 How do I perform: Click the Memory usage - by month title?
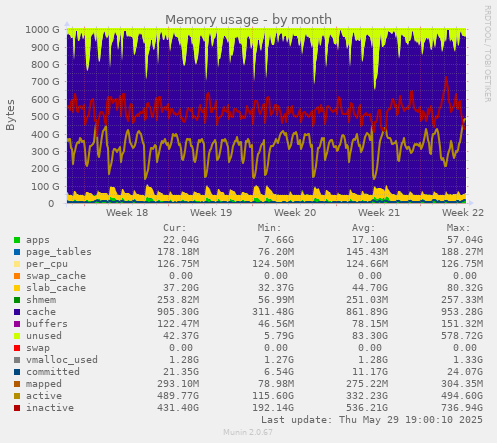click(248, 20)
